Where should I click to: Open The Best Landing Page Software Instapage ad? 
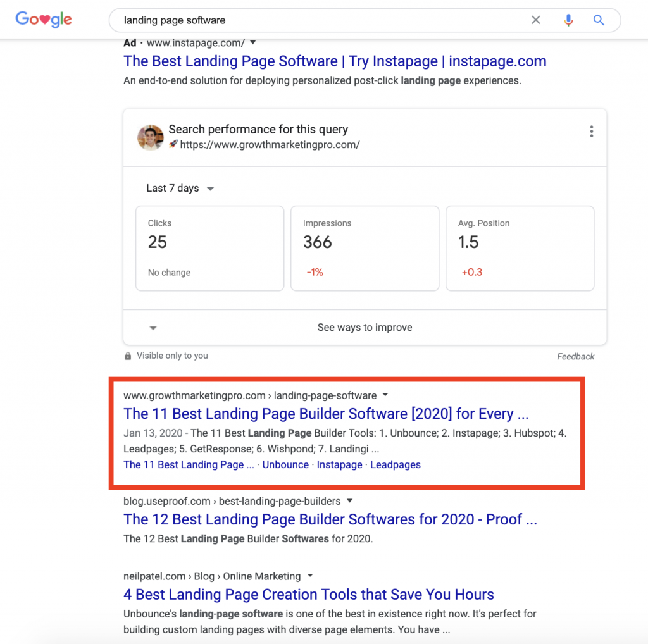coord(335,61)
